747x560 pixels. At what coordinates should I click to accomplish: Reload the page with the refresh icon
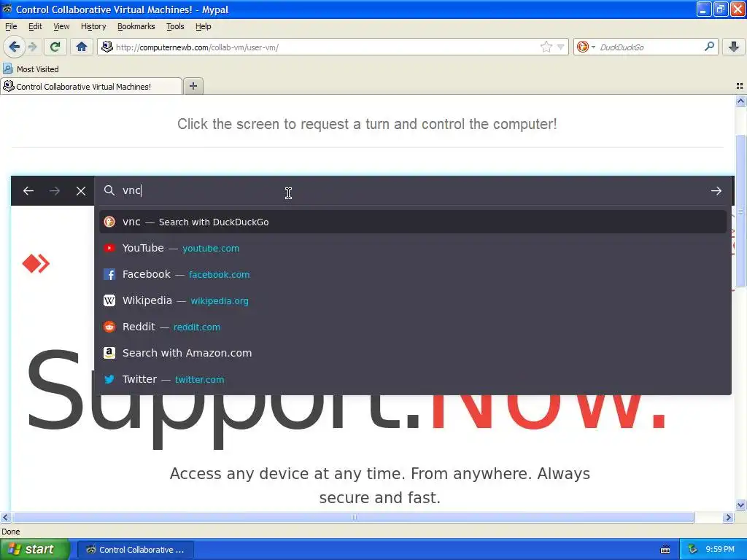coord(55,47)
